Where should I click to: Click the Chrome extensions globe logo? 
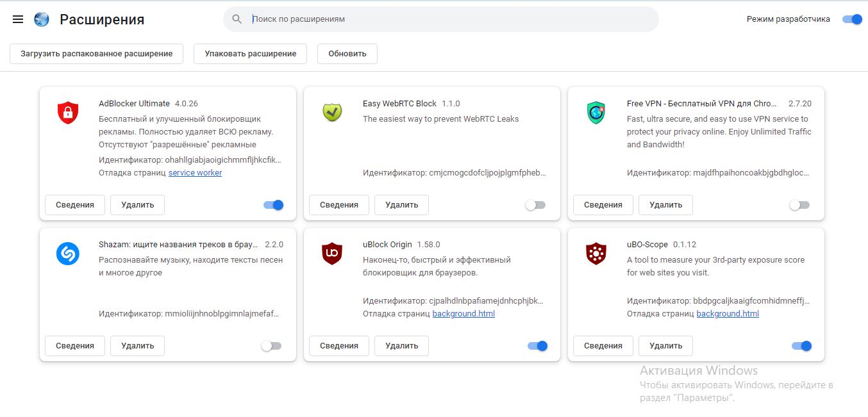tap(42, 19)
